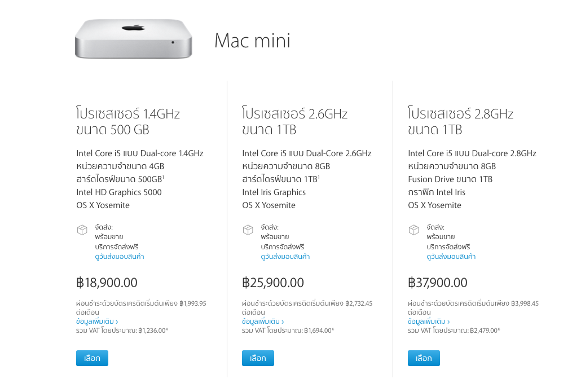572x392 pixels.
Task: Click the Mac mini product image
Action: pos(133,38)
